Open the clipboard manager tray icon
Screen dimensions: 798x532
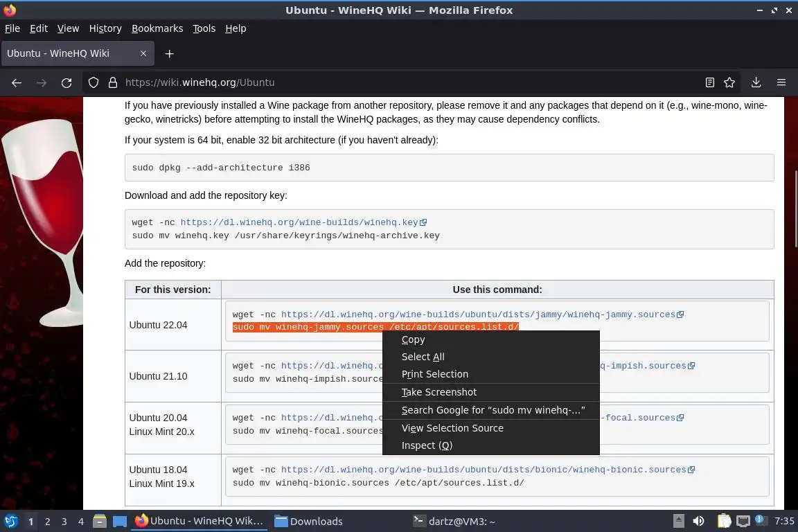tap(724, 521)
